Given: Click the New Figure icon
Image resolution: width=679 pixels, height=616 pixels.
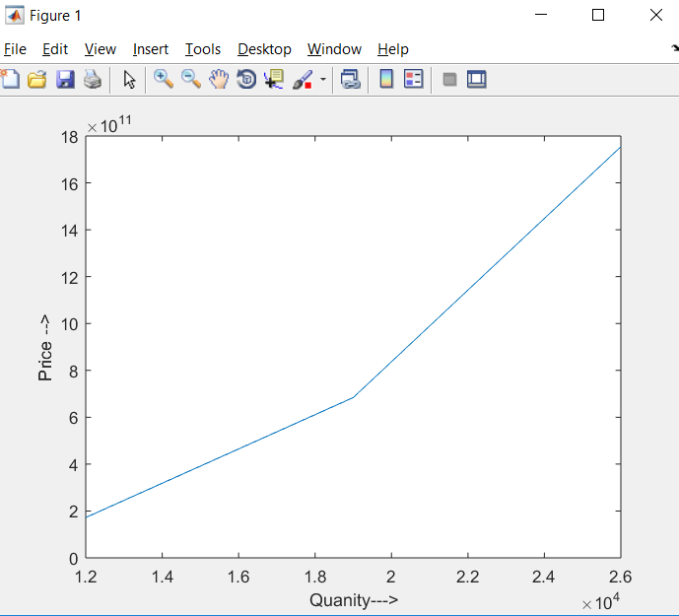Looking at the screenshot, I should tap(10, 80).
